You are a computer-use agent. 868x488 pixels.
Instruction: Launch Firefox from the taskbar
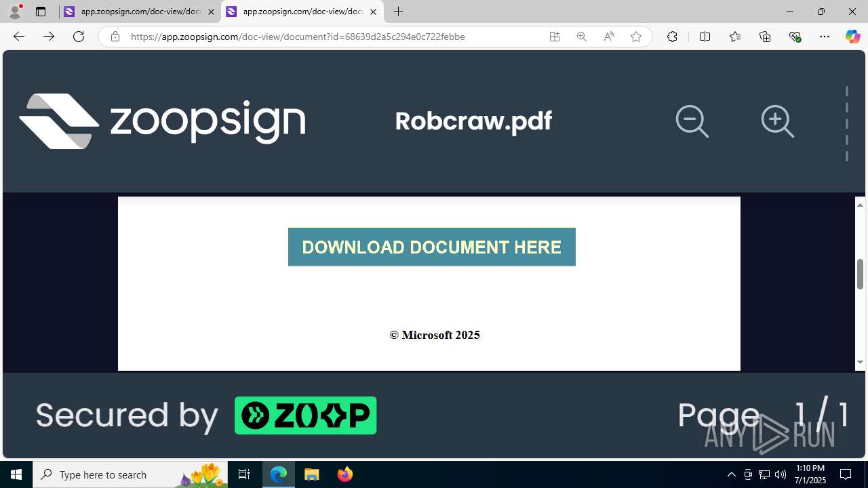pos(344,474)
